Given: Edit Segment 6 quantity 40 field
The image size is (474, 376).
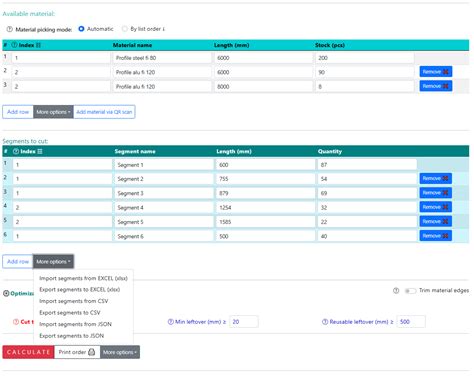Looking at the screenshot, I should tap(367, 236).
